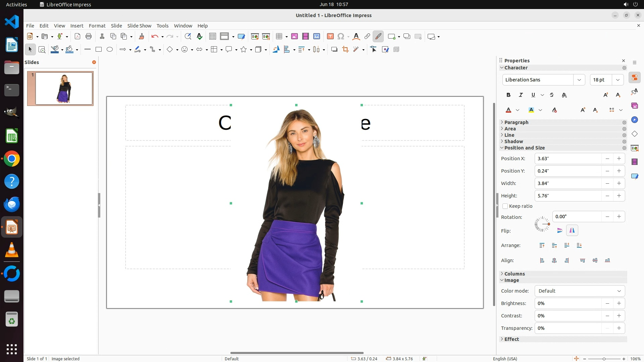Toggle Bold in Character panel

pyautogui.click(x=508, y=95)
